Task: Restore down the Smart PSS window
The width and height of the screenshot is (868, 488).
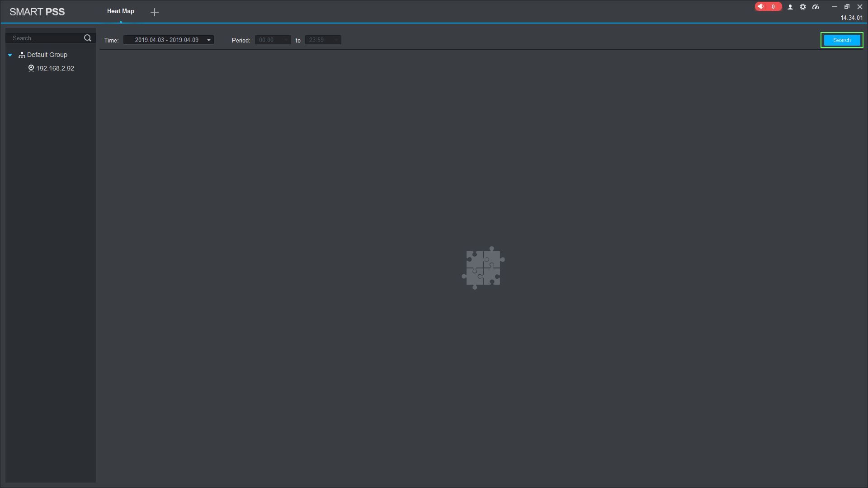Action: (x=847, y=7)
